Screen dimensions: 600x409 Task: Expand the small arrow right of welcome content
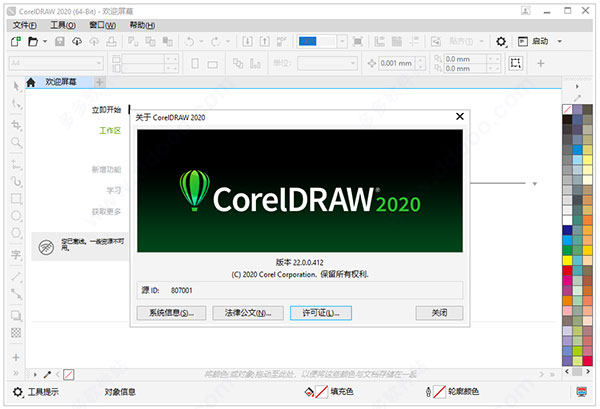(x=535, y=184)
